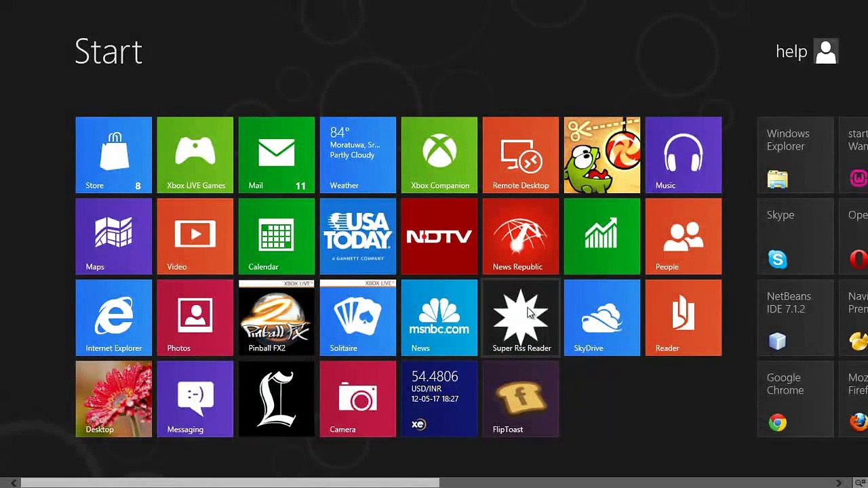Open the xe USD/INR currency tile
Viewport: 868px width, 488px height.
[x=439, y=399]
